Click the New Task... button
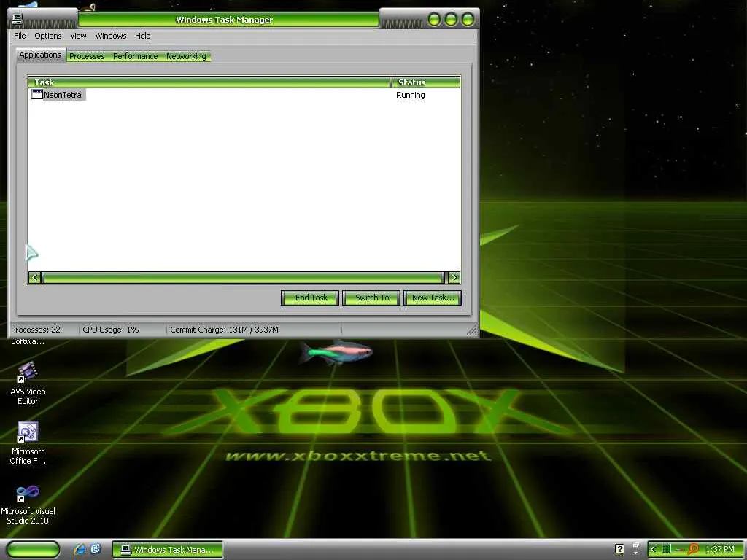 433,297
